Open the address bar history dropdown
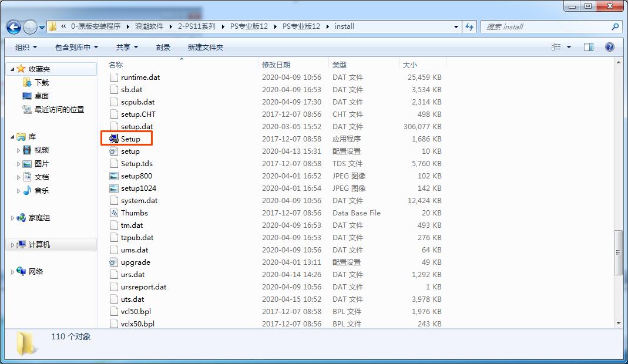Image resolution: width=628 pixels, height=364 pixels. click(x=456, y=27)
